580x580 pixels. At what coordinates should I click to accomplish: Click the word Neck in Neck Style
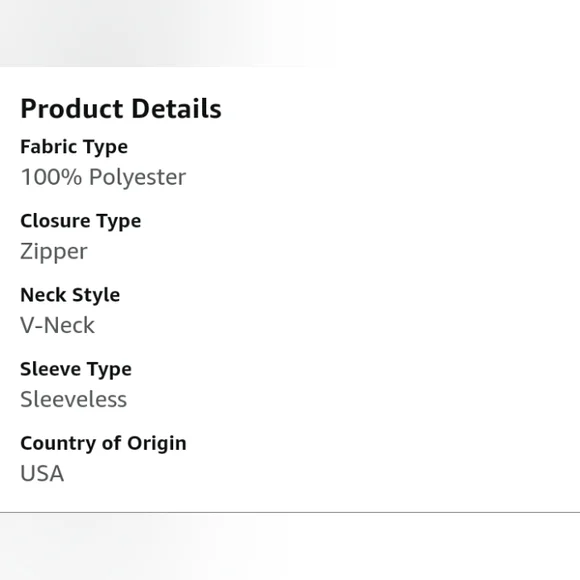[x=43, y=295]
